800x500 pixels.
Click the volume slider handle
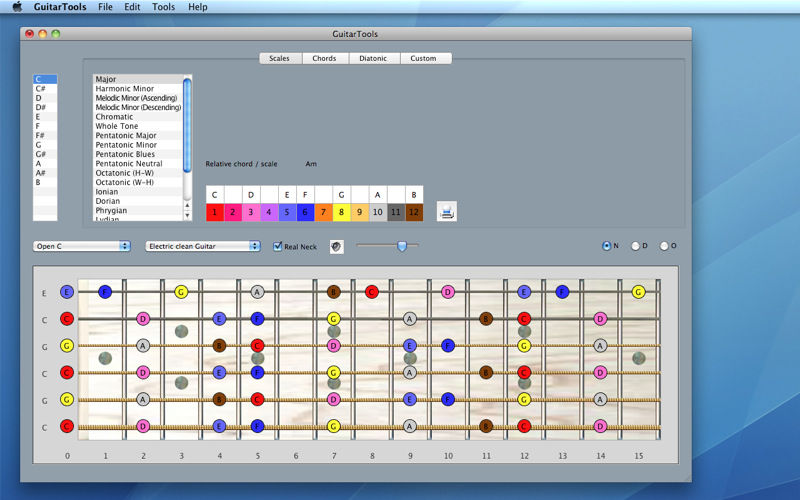pos(402,246)
